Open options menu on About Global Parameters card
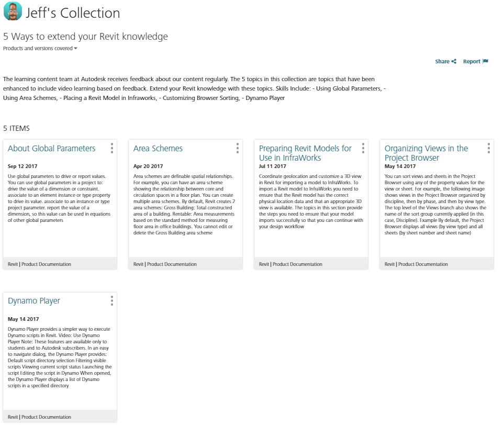This screenshot has height=425, width=504. point(112,148)
